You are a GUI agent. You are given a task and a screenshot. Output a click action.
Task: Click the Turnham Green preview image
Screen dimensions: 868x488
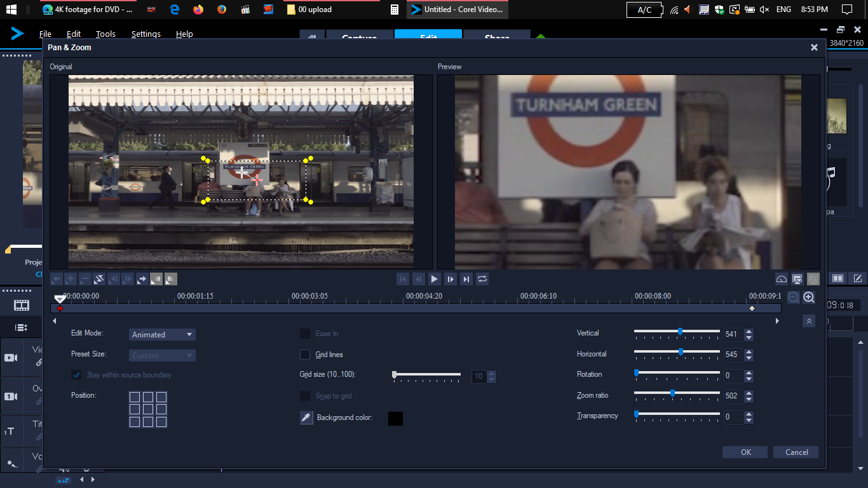coord(628,172)
